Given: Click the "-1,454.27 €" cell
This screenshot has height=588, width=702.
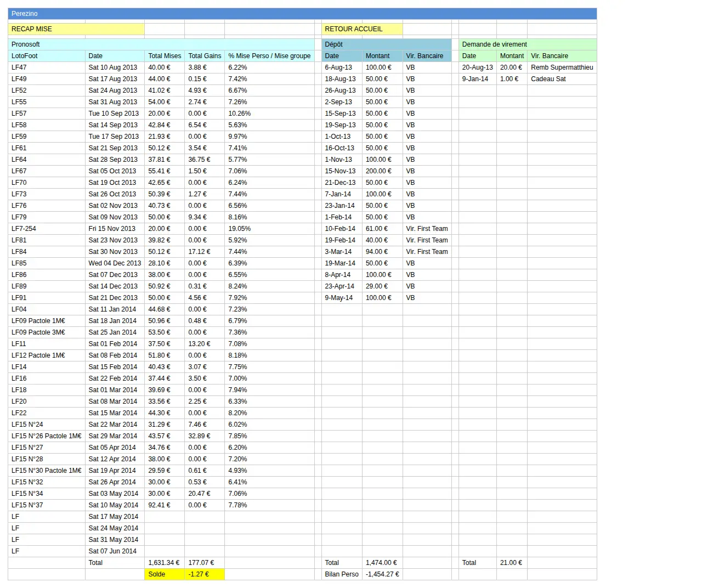Looking at the screenshot, I should pyautogui.click(x=382, y=574).
